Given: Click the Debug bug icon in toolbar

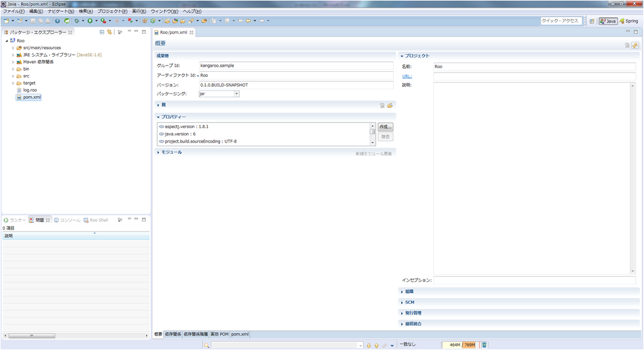Looking at the screenshot, I should point(76,21).
